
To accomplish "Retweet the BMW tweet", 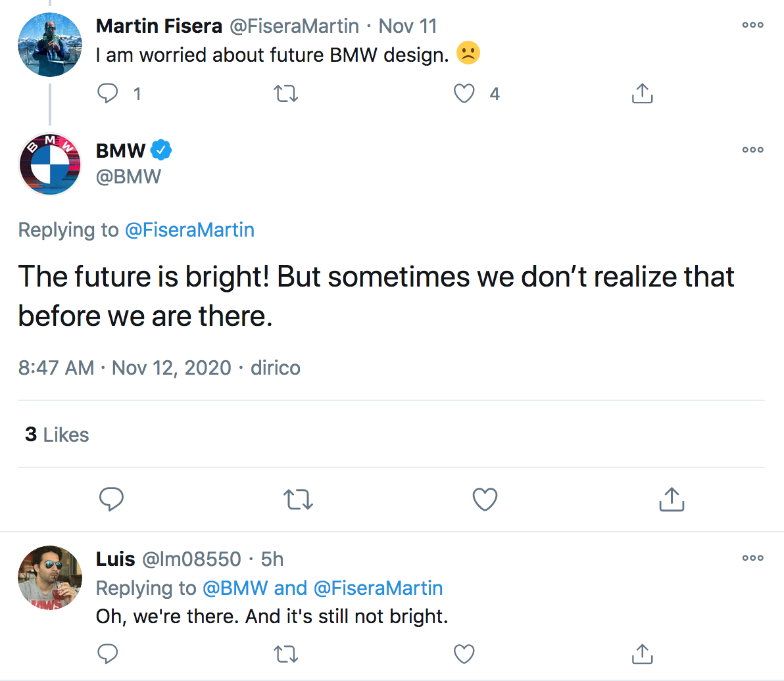I will (298, 500).
